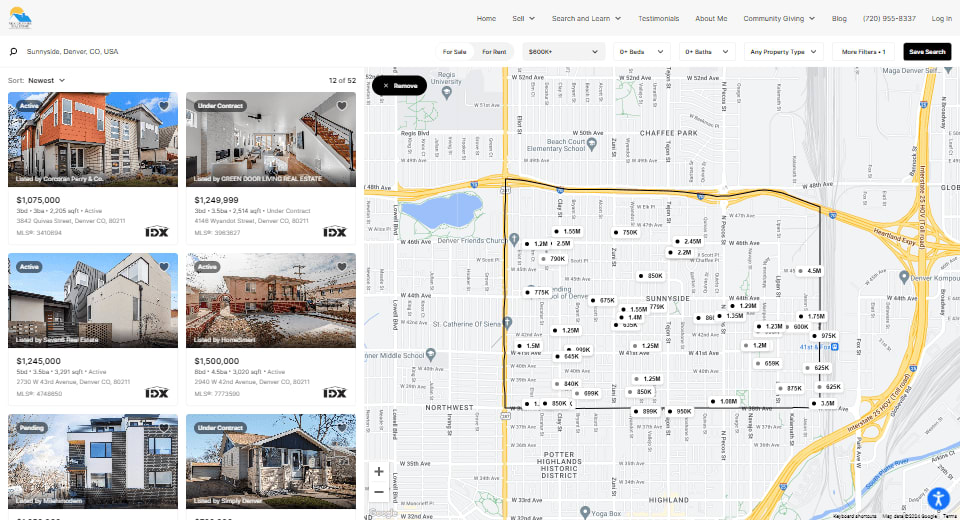This screenshot has height=520, width=960.
Task: Select the 750K map price marker
Action: 626,232
